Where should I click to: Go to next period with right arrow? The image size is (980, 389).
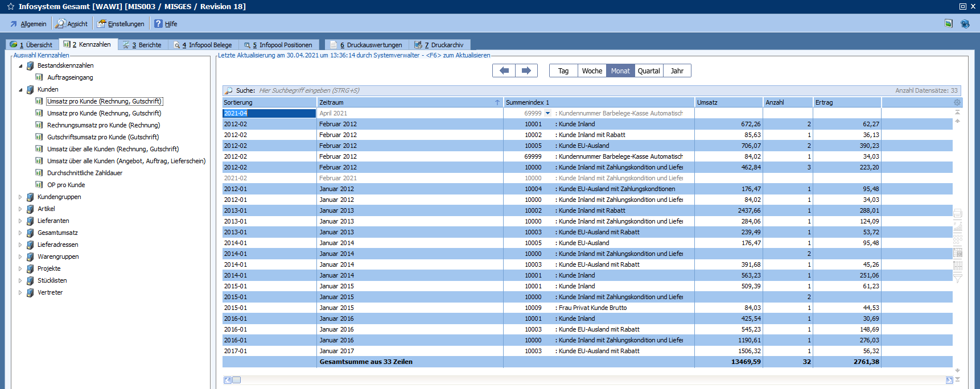[x=526, y=71]
